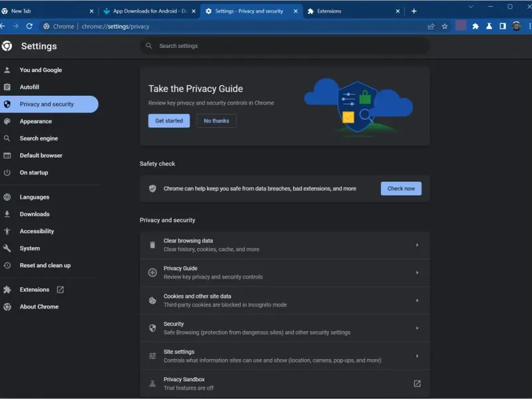Open the Extensions puzzle icon in toolbar
Screen dimensions: 532x399
[475, 26]
